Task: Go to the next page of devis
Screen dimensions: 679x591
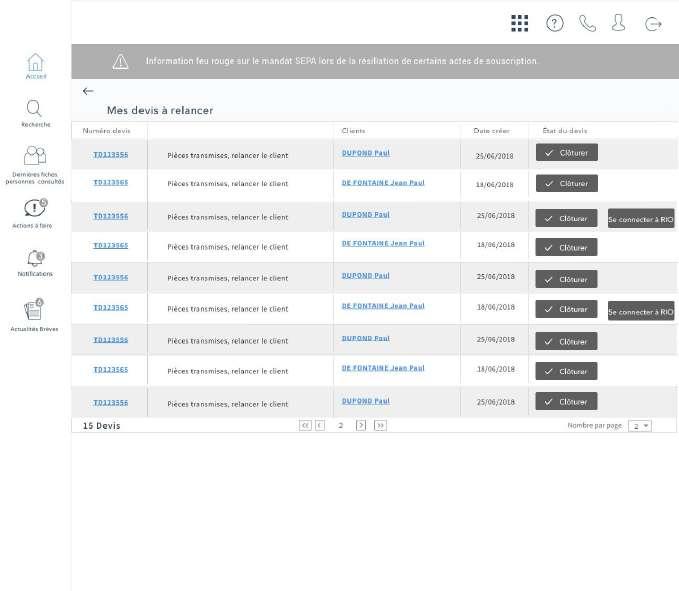Action: pos(361,425)
